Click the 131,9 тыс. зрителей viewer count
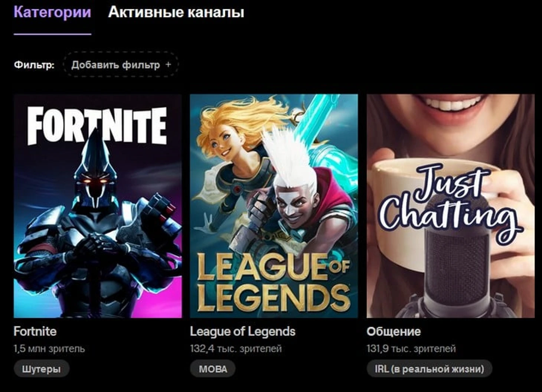The width and height of the screenshot is (542, 392). tap(411, 349)
